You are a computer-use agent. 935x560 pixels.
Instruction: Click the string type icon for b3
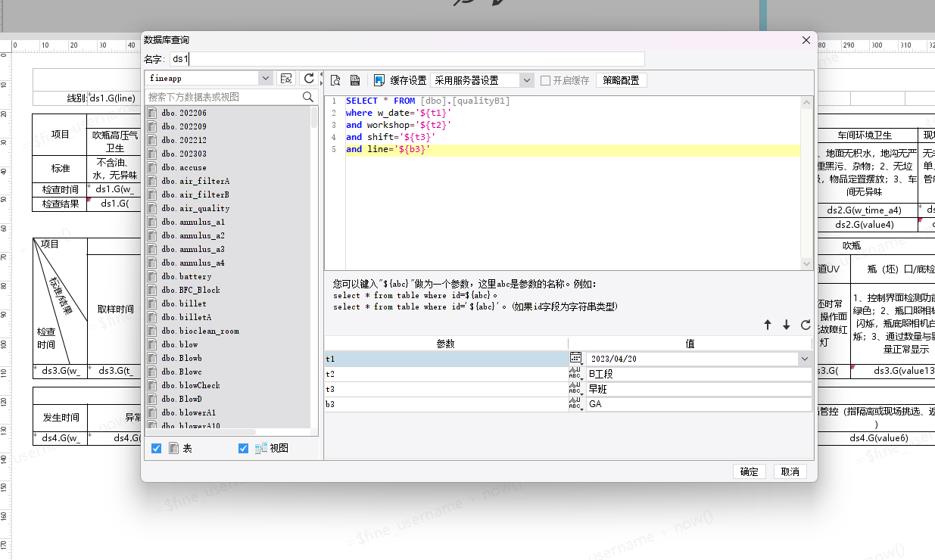pyautogui.click(x=576, y=404)
